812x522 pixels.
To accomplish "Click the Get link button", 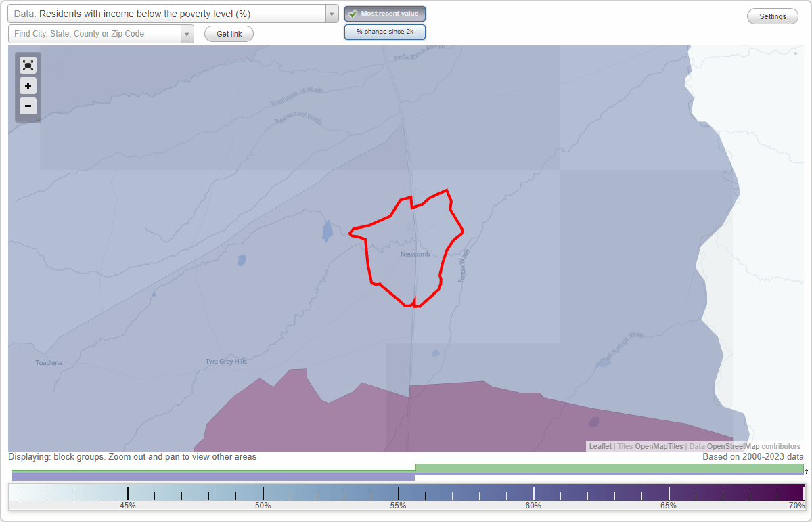I will [x=228, y=33].
